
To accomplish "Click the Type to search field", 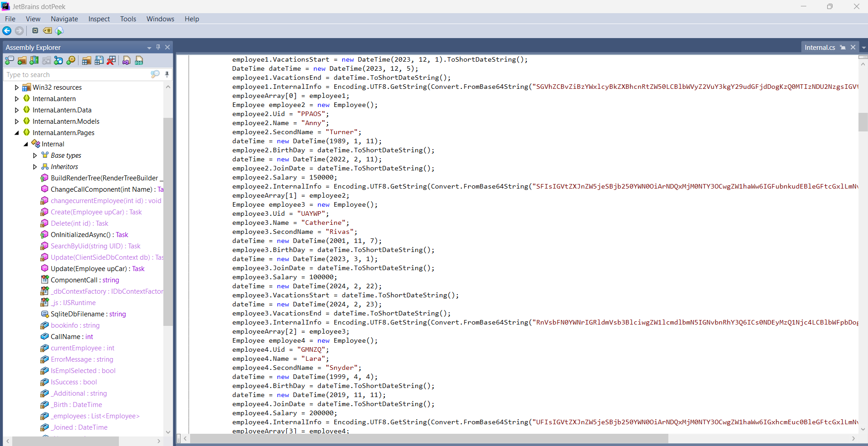I will click(77, 75).
